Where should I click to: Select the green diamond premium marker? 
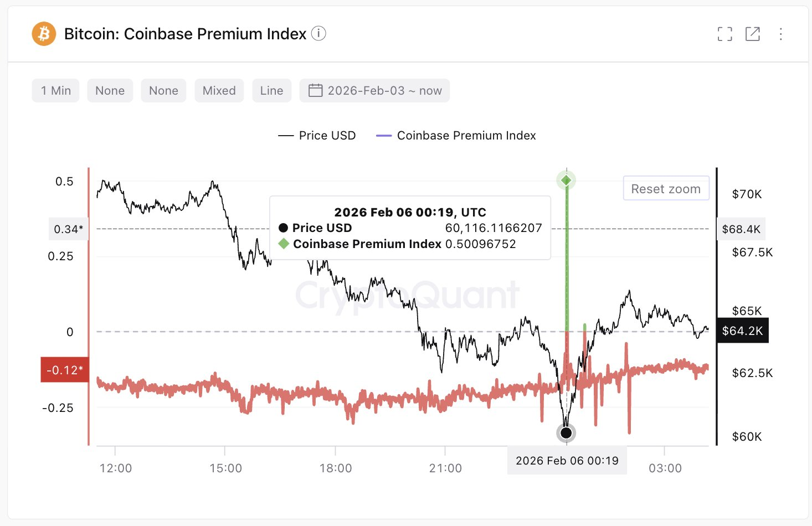pyautogui.click(x=566, y=179)
